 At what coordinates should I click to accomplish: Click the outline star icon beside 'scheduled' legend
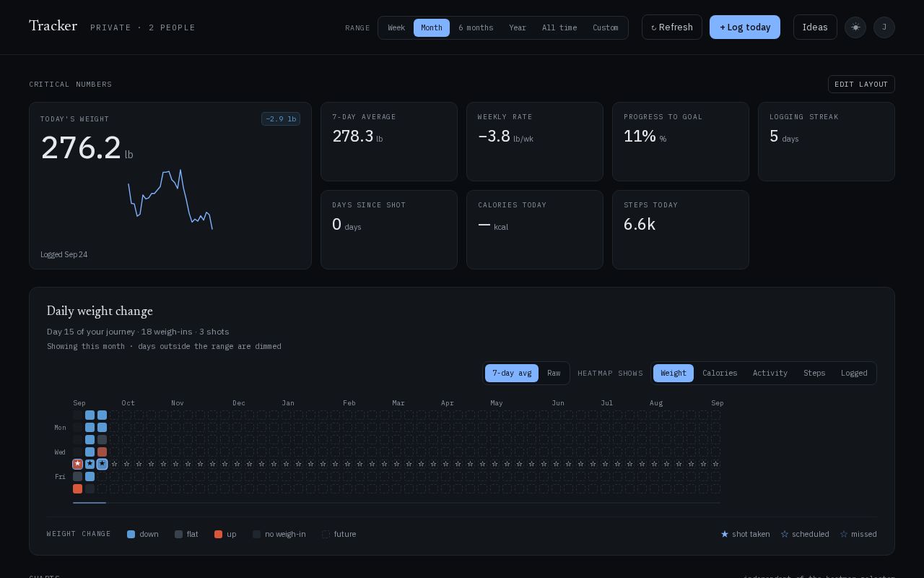point(785,534)
